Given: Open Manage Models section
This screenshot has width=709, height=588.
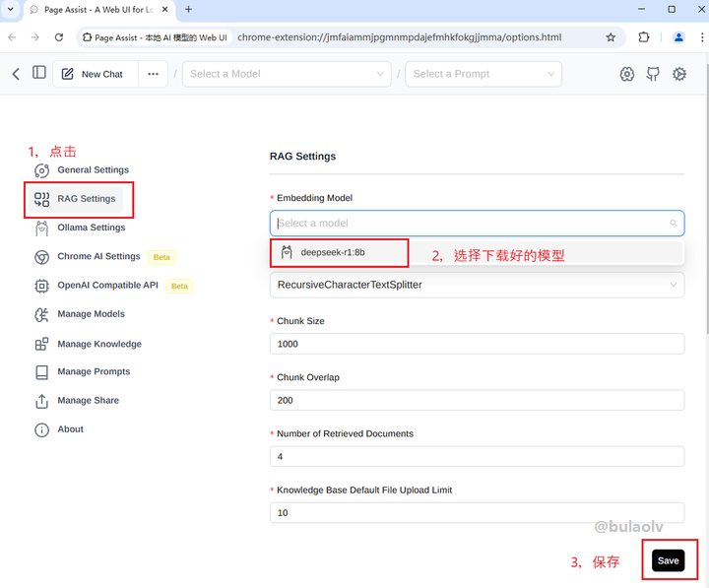Looking at the screenshot, I should click(91, 314).
